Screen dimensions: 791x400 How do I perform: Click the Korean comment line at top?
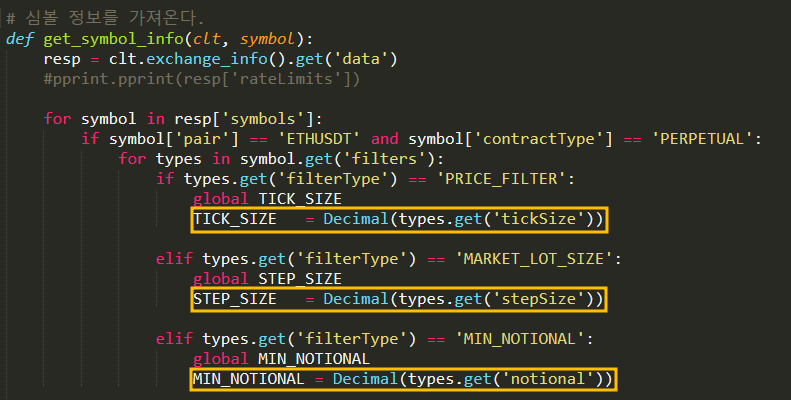click(104, 18)
